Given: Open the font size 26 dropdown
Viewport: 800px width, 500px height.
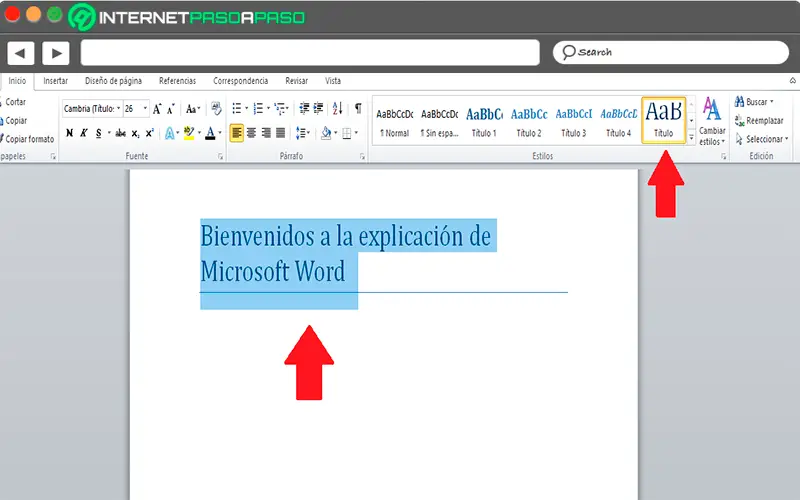Looking at the screenshot, I should pyautogui.click(x=145, y=109).
